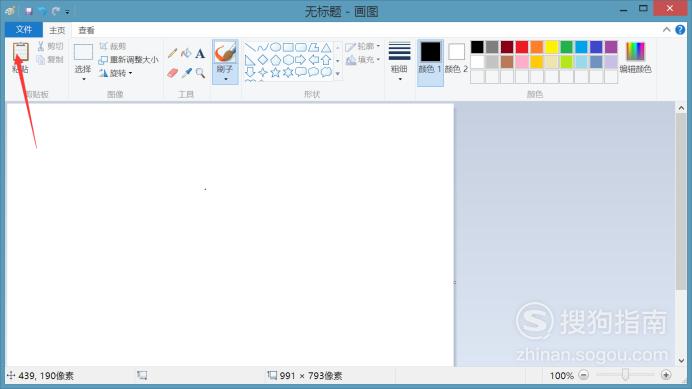Open Edit colors (编辑颜色) dialog
Screen dimensions: 692x389
click(x=636, y=57)
